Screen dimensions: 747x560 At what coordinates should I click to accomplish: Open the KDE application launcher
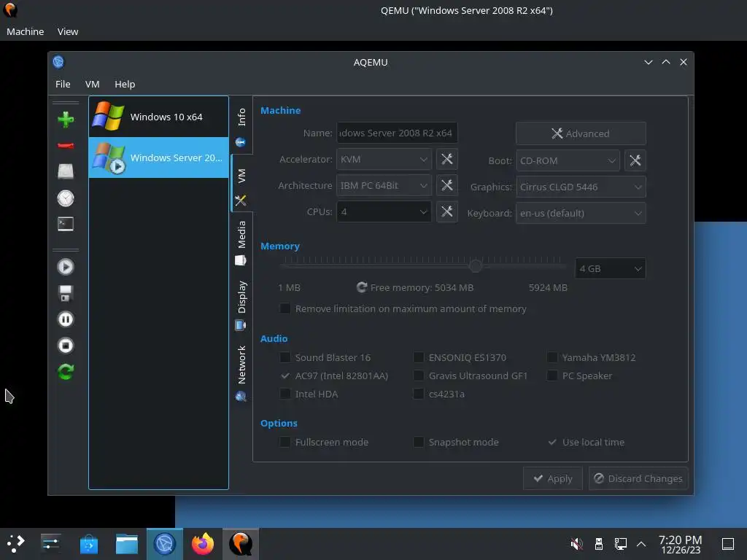click(x=16, y=543)
